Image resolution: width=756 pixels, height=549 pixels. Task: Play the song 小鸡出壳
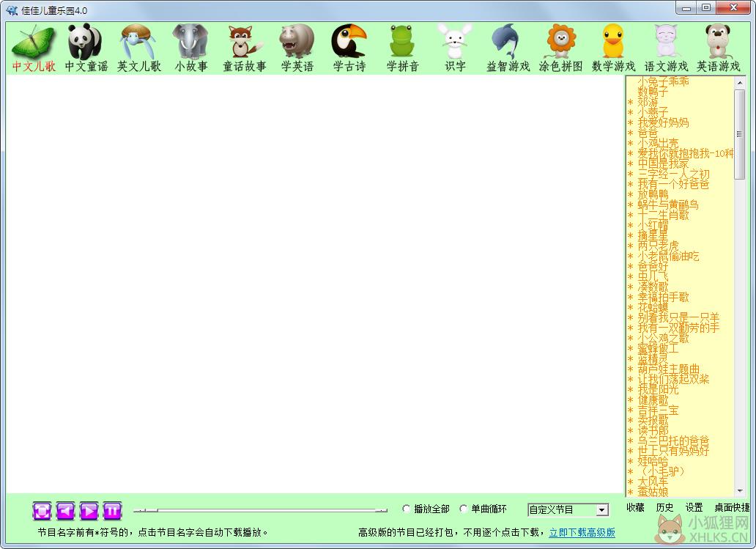pyautogui.click(x=658, y=143)
